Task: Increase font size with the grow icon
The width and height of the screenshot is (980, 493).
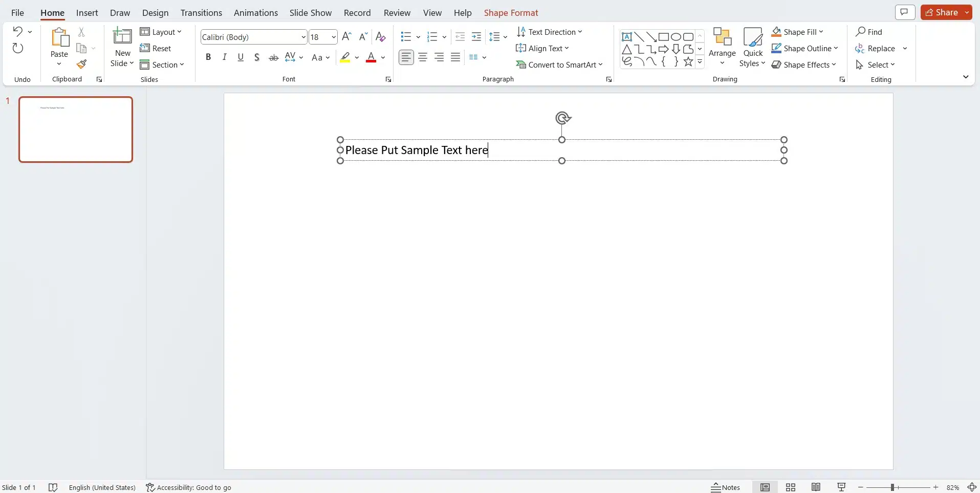Action: coord(346,37)
